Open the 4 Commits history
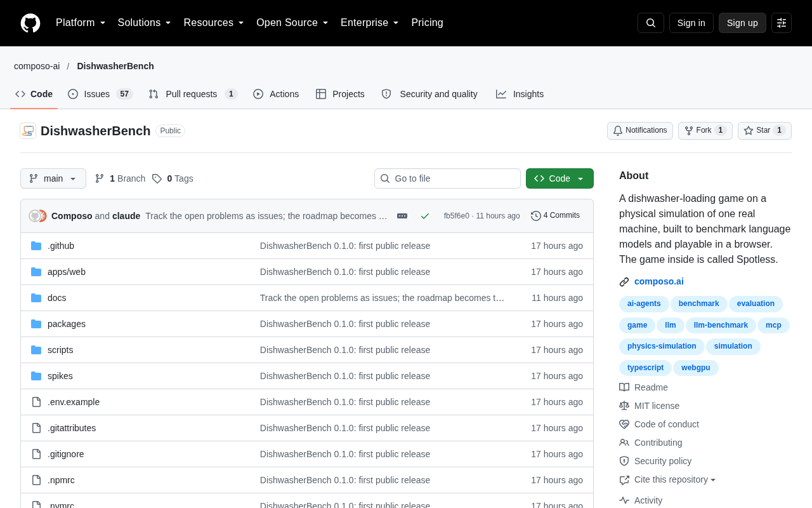This screenshot has width=812, height=508. [556, 216]
